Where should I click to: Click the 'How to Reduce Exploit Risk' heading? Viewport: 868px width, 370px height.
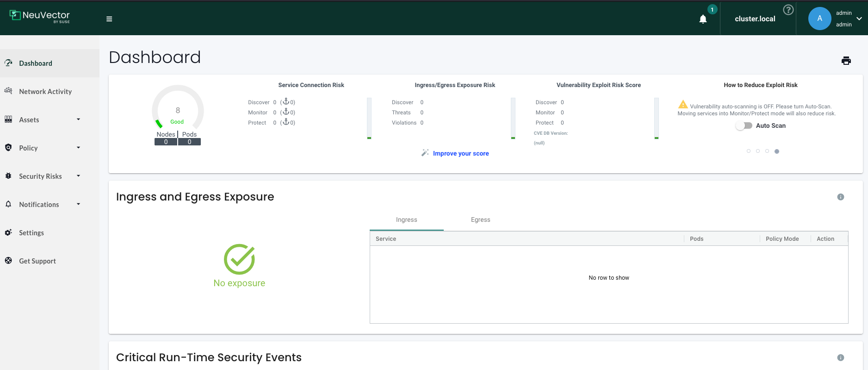[761, 85]
